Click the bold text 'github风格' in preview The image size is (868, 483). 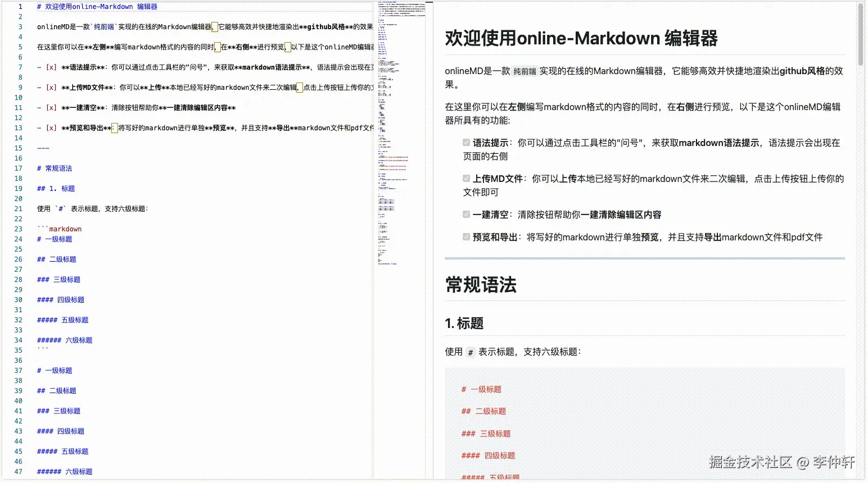pyautogui.click(x=802, y=71)
